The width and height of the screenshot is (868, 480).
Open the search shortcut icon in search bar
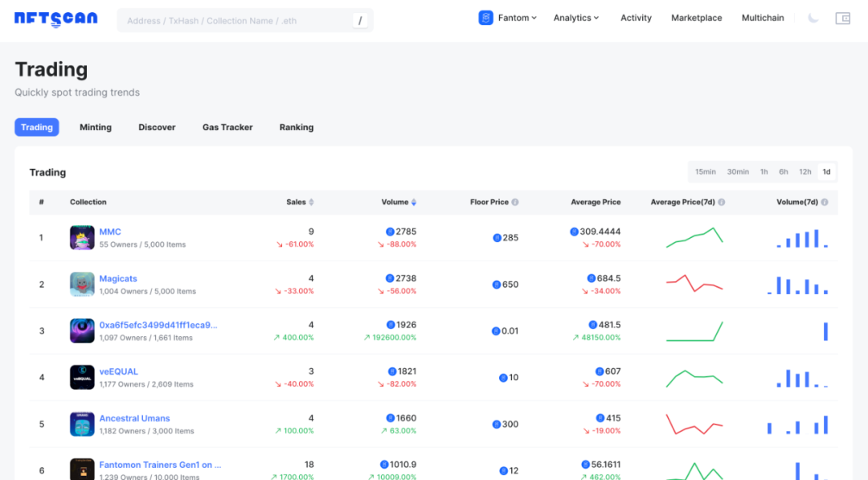[360, 20]
